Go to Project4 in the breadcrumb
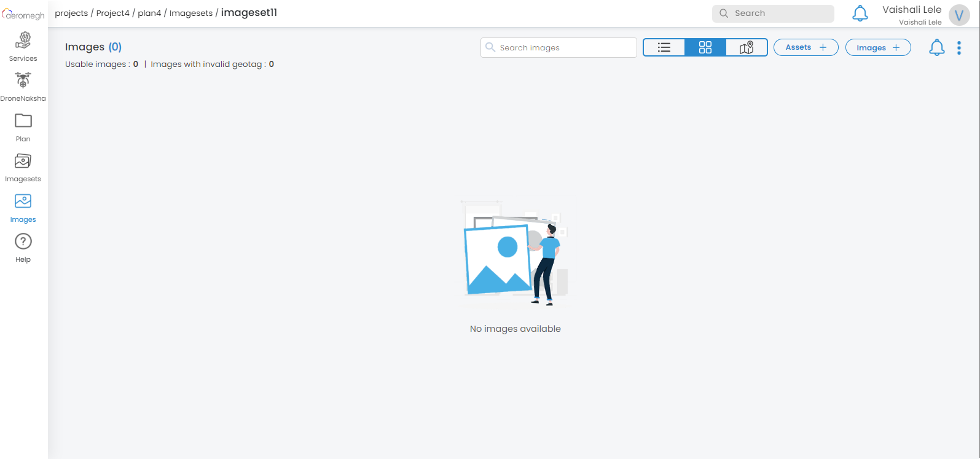 point(113,13)
